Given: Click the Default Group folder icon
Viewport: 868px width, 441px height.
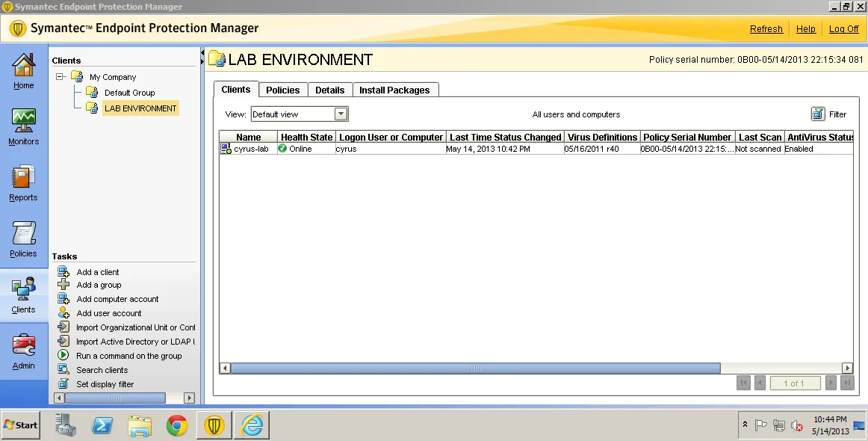Looking at the screenshot, I should coord(92,92).
